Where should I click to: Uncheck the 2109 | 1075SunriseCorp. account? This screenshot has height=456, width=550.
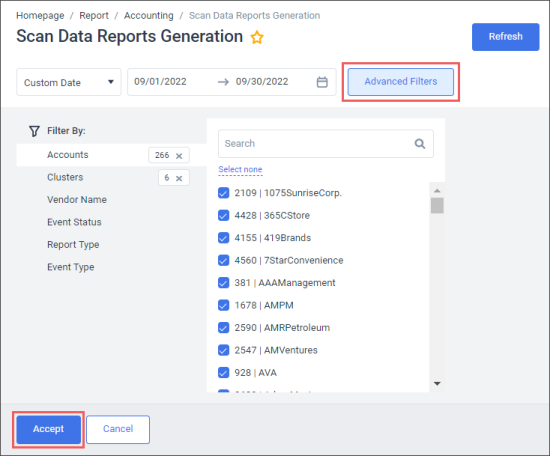(x=223, y=193)
